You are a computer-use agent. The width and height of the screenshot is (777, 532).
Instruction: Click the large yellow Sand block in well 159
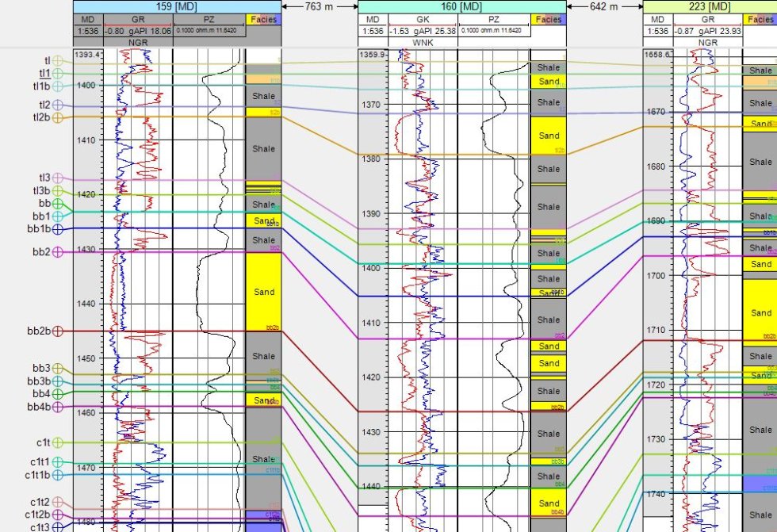[x=263, y=292]
